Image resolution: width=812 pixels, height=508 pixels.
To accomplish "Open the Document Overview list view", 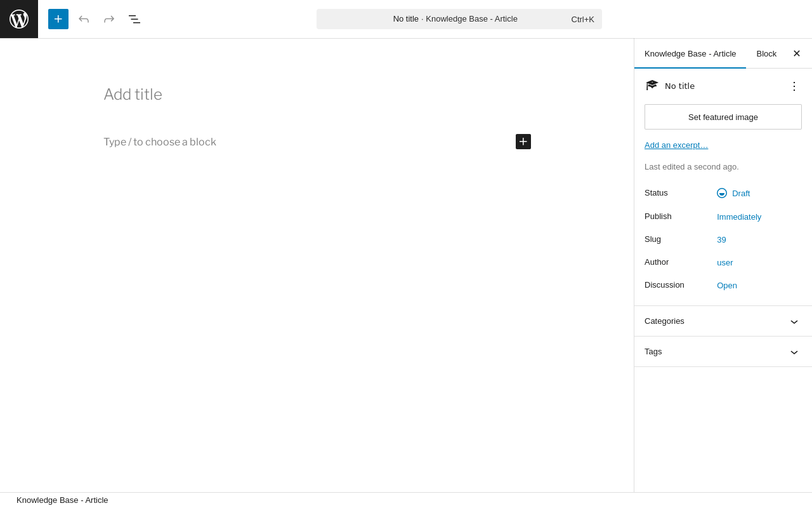I will tap(134, 19).
